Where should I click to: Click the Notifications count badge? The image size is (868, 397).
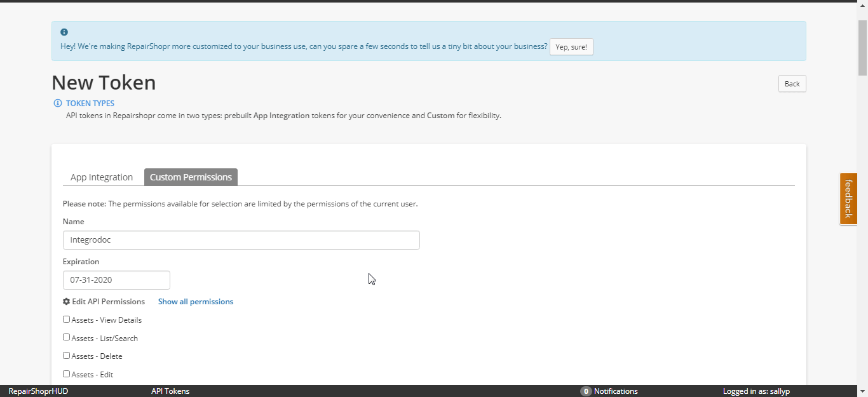pyautogui.click(x=586, y=391)
